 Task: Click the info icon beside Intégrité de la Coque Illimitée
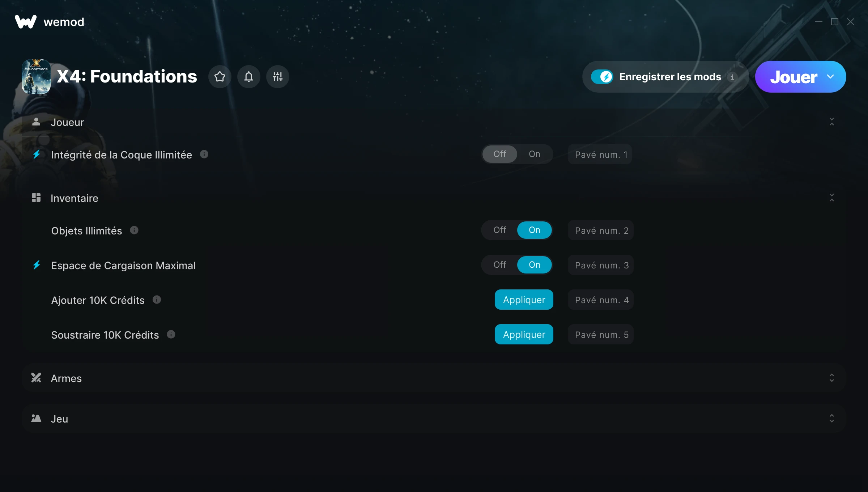[204, 154]
